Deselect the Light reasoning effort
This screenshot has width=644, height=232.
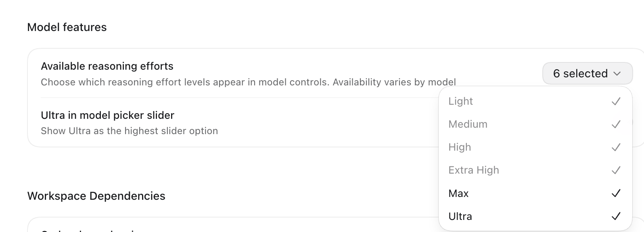pos(535,101)
